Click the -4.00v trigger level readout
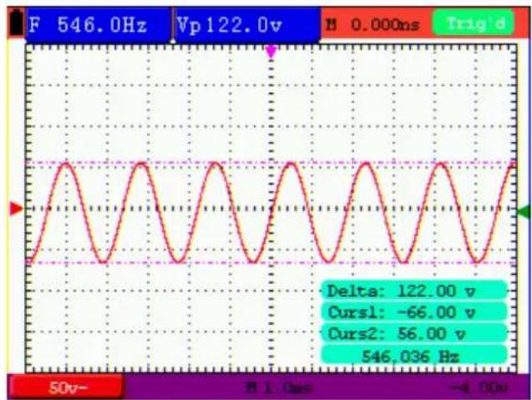Image resolution: width=532 pixels, height=400 pixels. [479, 387]
